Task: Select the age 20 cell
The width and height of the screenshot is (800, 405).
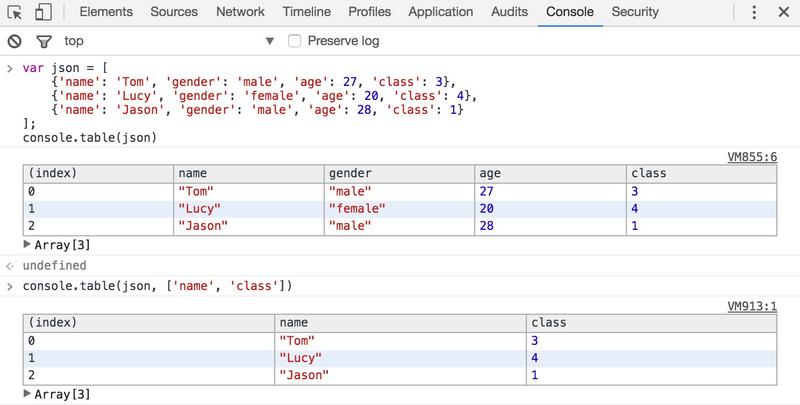Action: [x=551, y=209]
